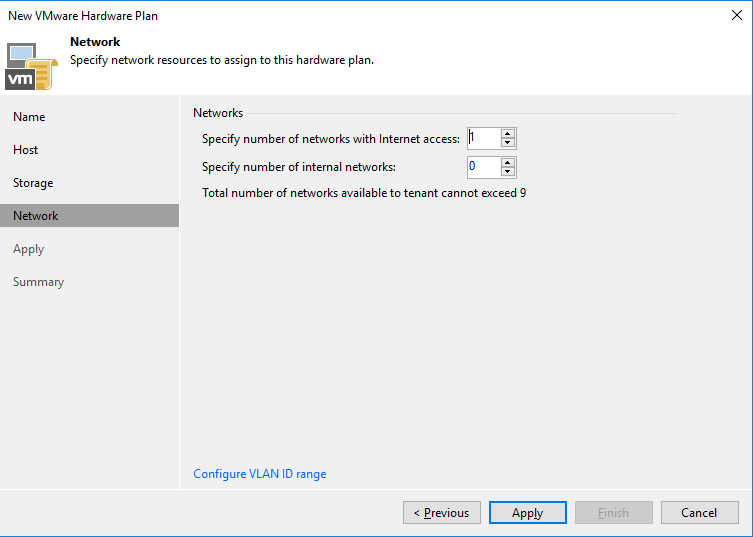Increase networks with Internet access count
This screenshot has height=537, width=753.
[508, 134]
